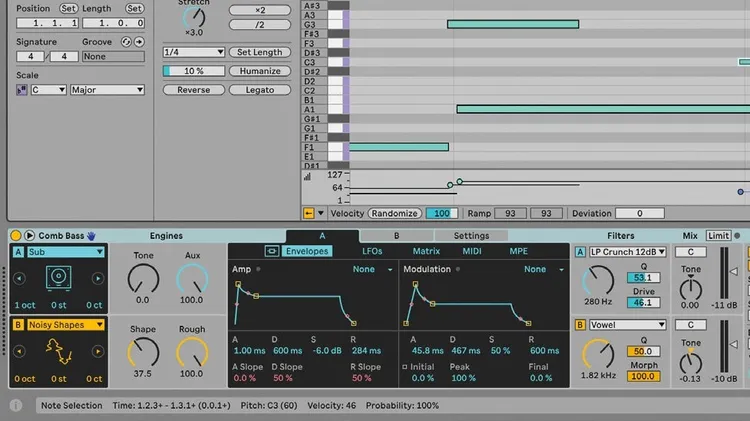Screen dimensions: 750x421
Task: Toggle the scale highlight icon next to C
Action: pos(22,90)
